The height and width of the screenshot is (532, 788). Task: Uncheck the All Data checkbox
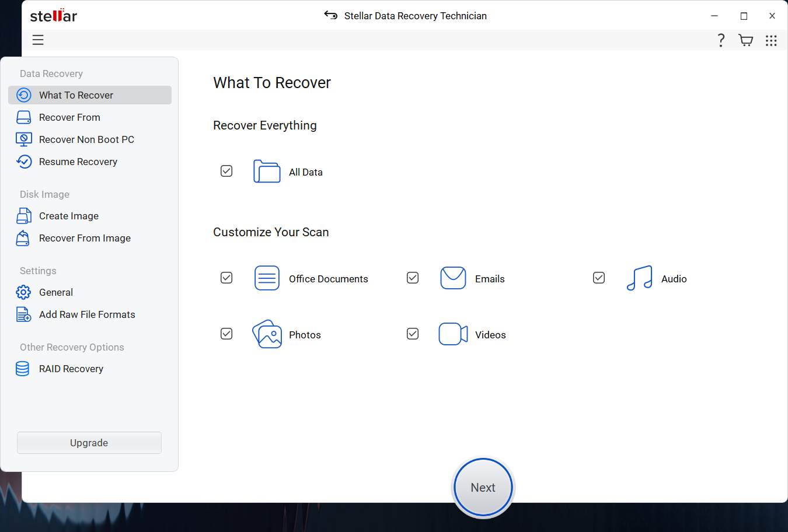tap(226, 171)
